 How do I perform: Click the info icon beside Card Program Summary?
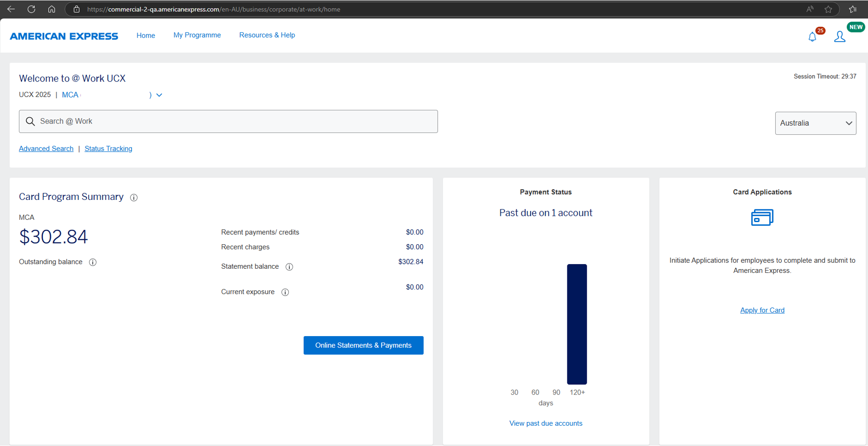(134, 198)
